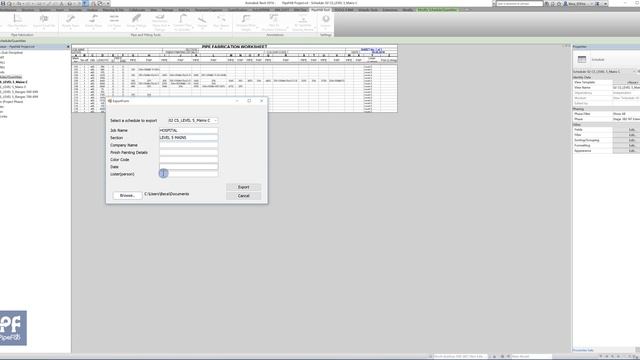The width and height of the screenshot is (640, 360).
Task: Click Edit button for Fields property
Action: [632, 130]
